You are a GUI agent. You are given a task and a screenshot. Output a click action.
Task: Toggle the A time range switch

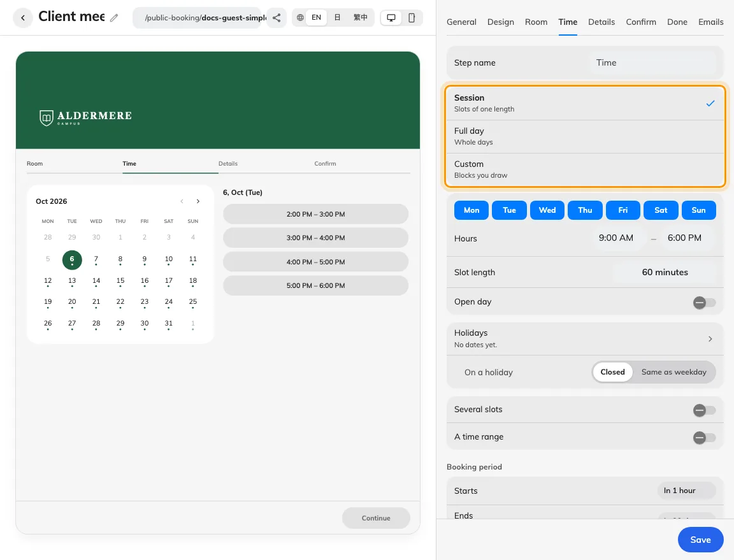[704, 437]
